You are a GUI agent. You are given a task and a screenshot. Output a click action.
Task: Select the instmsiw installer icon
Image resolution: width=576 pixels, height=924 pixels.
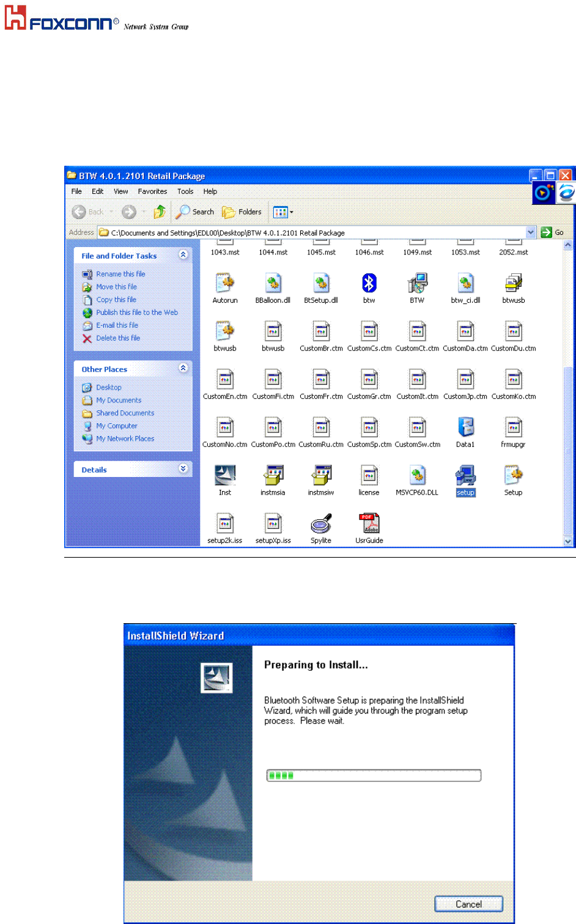pos(321,475)
